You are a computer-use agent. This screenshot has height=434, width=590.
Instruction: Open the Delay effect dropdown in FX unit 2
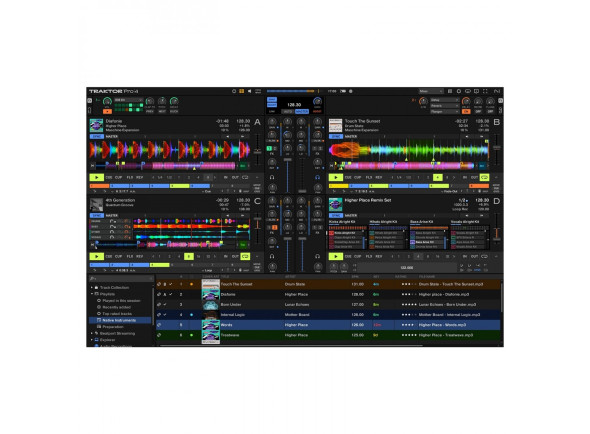coord(445,100)
